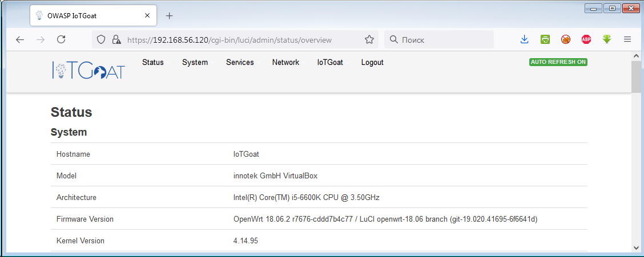
Task: Click the OpenWrt 18.06.2 firmware version text
Action: pyautogui.click(x=385, y=219)
